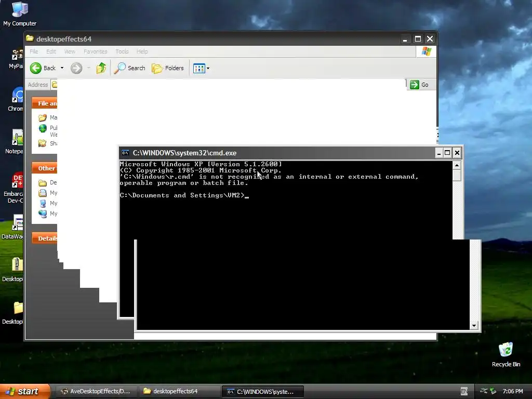Click the Desktop zip archive icon
Viewport: 532px width, 399px height.
(12, 270)
